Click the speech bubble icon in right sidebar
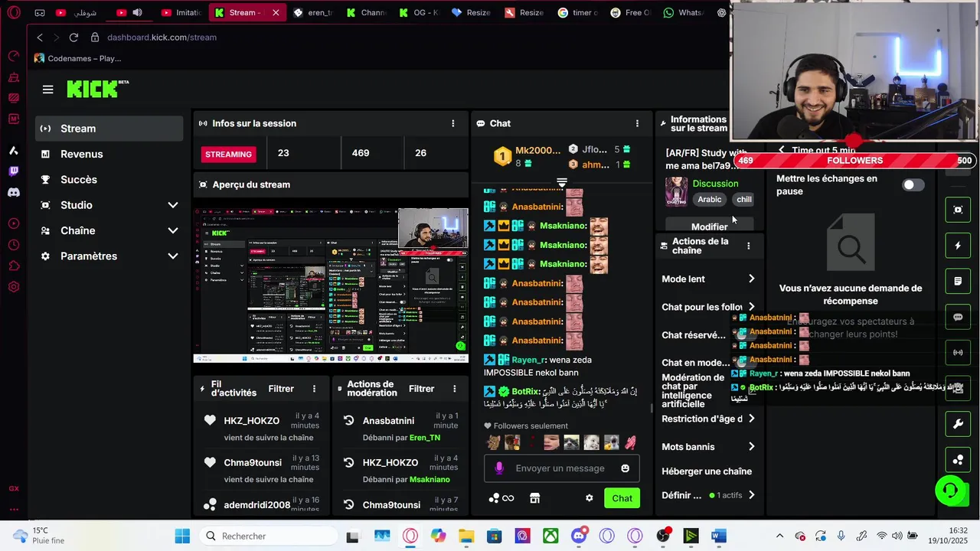The height and width of the screenshot is (551, 980). pos(958,317)
